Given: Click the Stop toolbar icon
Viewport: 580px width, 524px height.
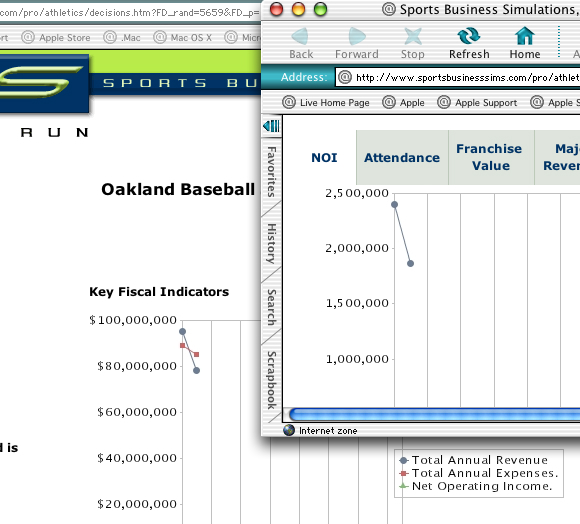Looking at the screenshot, I should click(x=413, y=37).
